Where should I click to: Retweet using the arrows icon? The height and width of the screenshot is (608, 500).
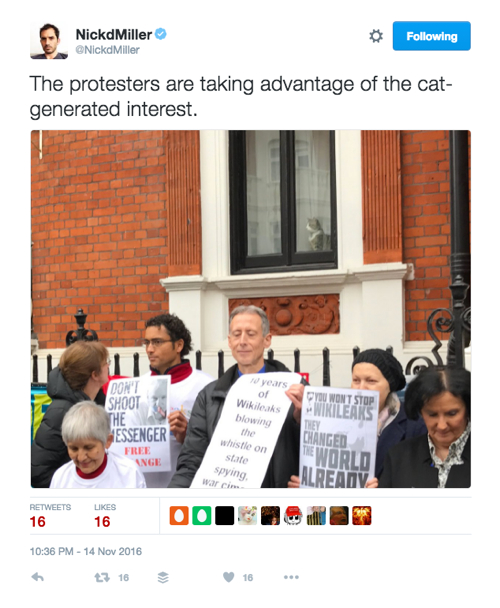pyautogui.click(x=102, y=578)
